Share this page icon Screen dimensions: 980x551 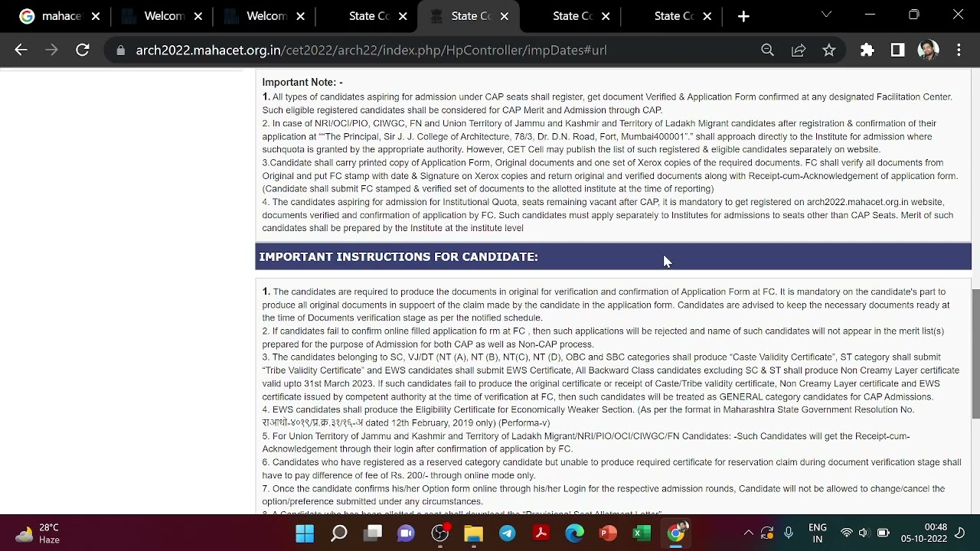[x=798, y=50]
